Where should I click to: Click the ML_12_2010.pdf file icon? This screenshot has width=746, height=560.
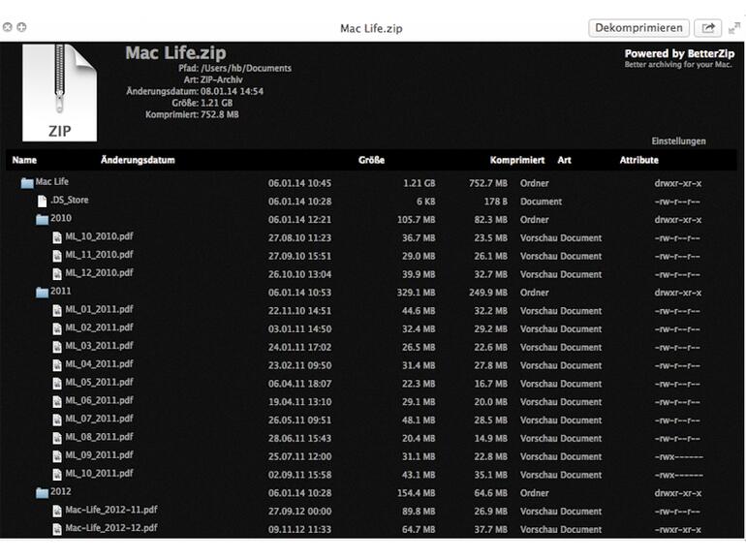[57, 273]
